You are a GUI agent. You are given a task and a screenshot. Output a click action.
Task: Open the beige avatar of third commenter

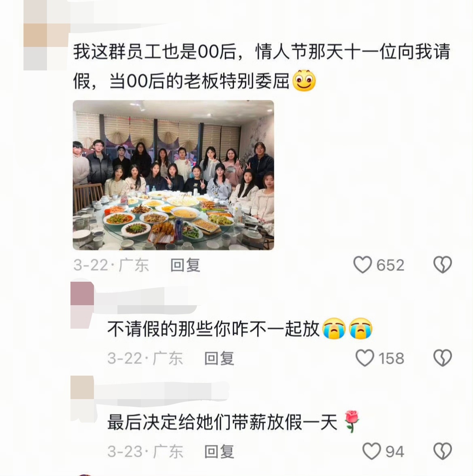pyautogui.click(x=82, y=398)
